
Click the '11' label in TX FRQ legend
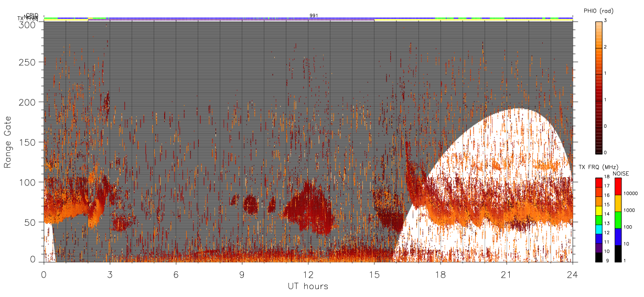[x=607, y=242]
